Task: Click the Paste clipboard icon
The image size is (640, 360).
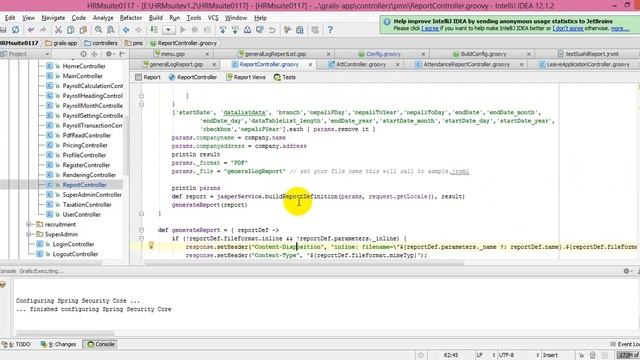Action: pyautogui.click(x=83, y=30)
